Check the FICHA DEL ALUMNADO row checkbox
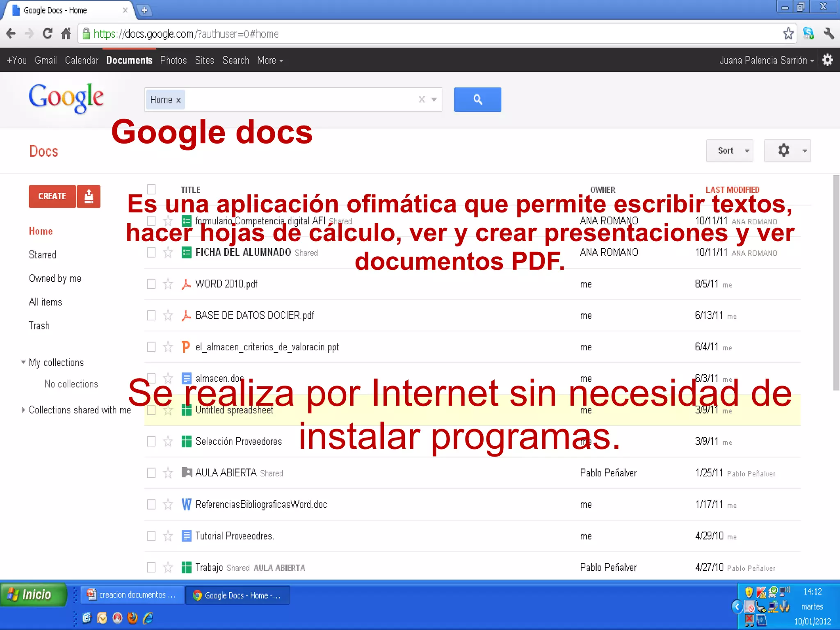Image resolution: width=840 pixels, height=630 pixels. click(151, 252)
